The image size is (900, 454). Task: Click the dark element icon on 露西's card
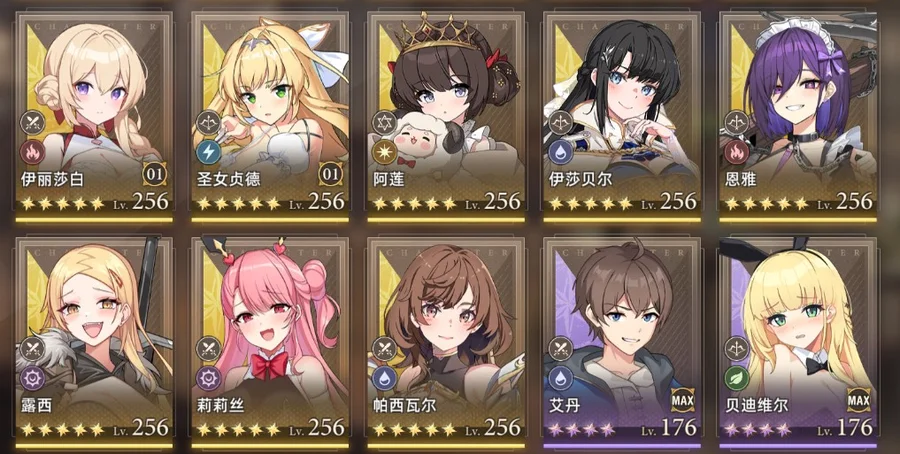click(x=30, y=378)
